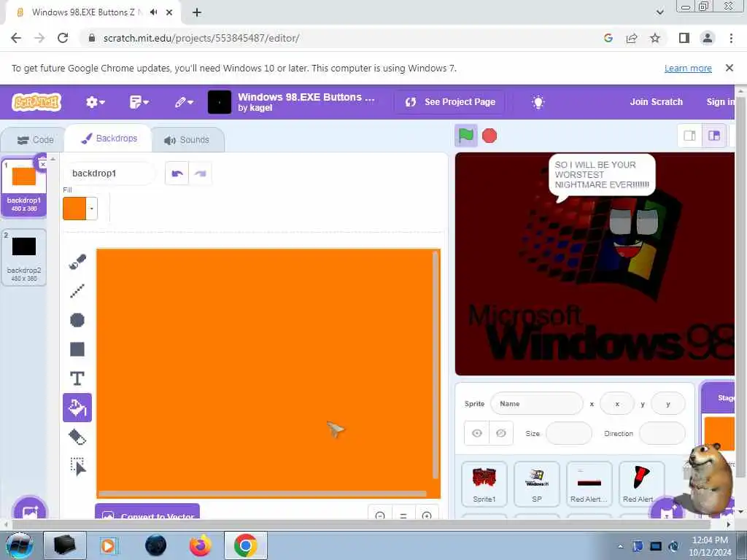Select the Eraser tool
This screenshot has width=747, height=560.
pos(77,437)
